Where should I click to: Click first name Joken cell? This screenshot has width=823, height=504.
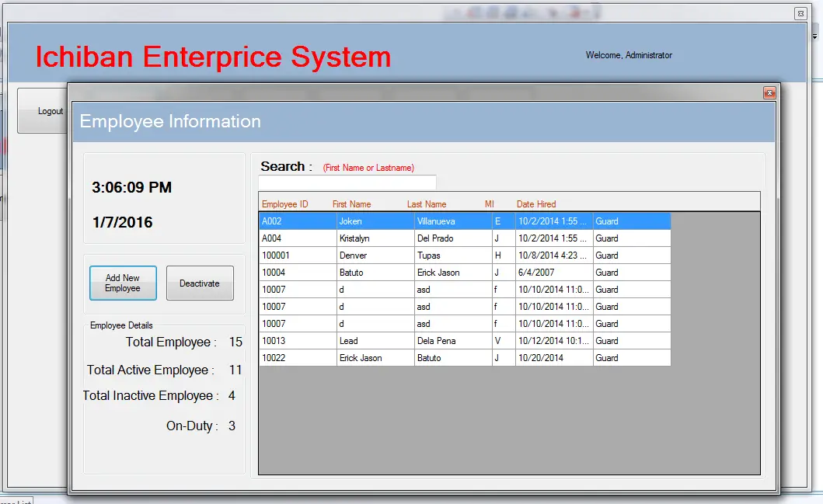tap(375, 221)
